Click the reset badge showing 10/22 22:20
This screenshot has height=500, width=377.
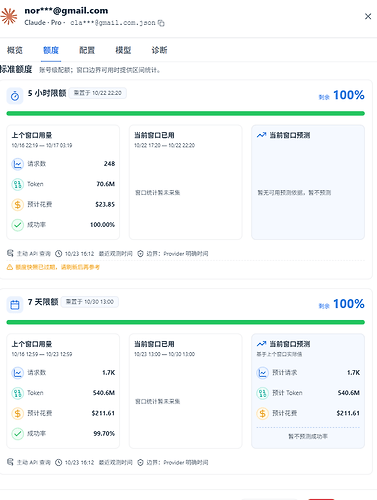point(98,93)
